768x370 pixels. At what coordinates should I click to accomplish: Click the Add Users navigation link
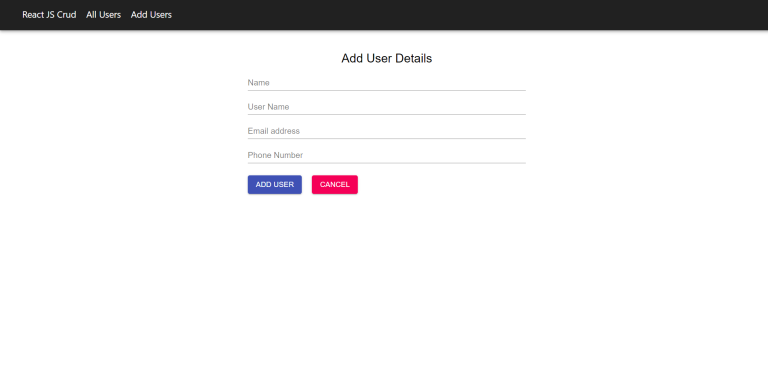coord(151,15)
